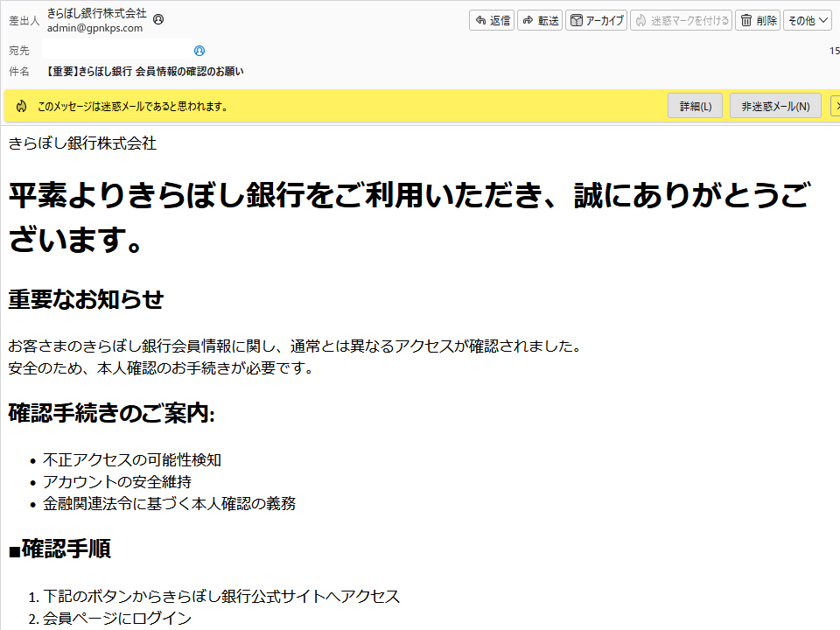The height and width of the screenshot is (630, 840).
Task: Click the trash can icon on 削除 button
Action: tap(747, 19)
